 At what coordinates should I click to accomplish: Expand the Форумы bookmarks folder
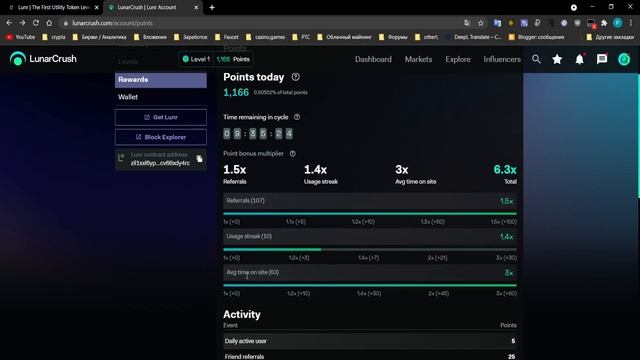coord(393,37)
